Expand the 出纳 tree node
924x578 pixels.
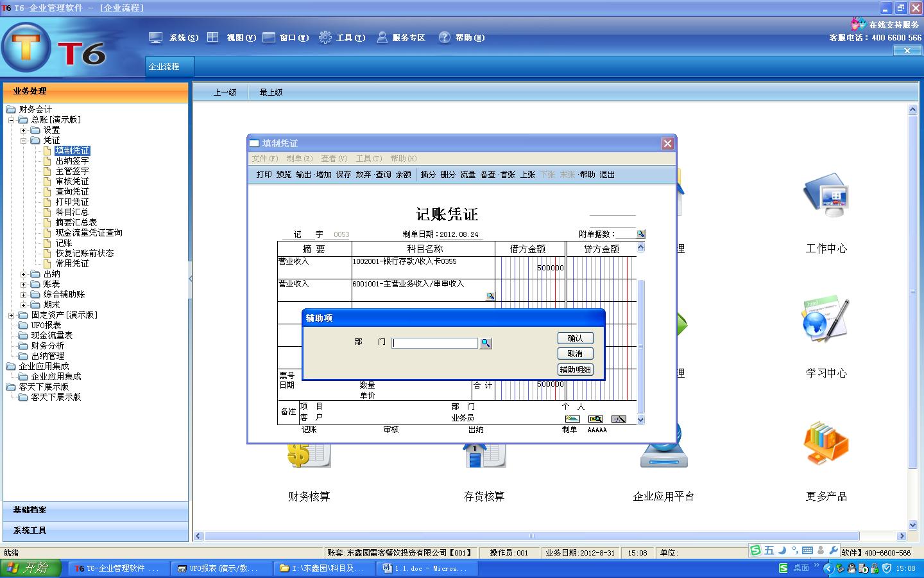pyautogui.click(x=24, y=274)
